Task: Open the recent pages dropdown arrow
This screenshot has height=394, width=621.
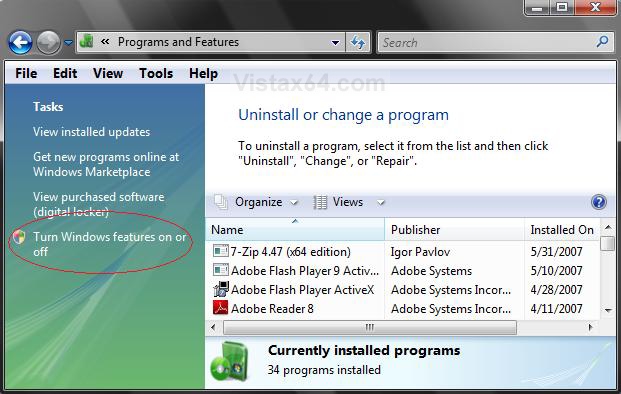Action: click(x=69, y=43)
